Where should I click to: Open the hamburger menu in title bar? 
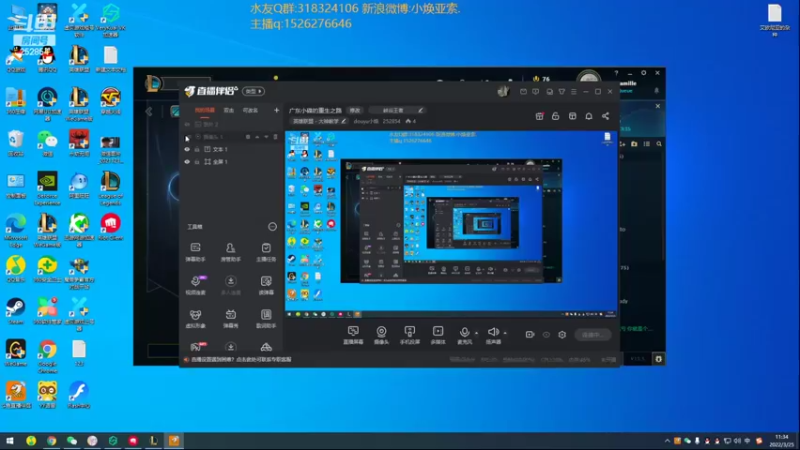(574, 92)
